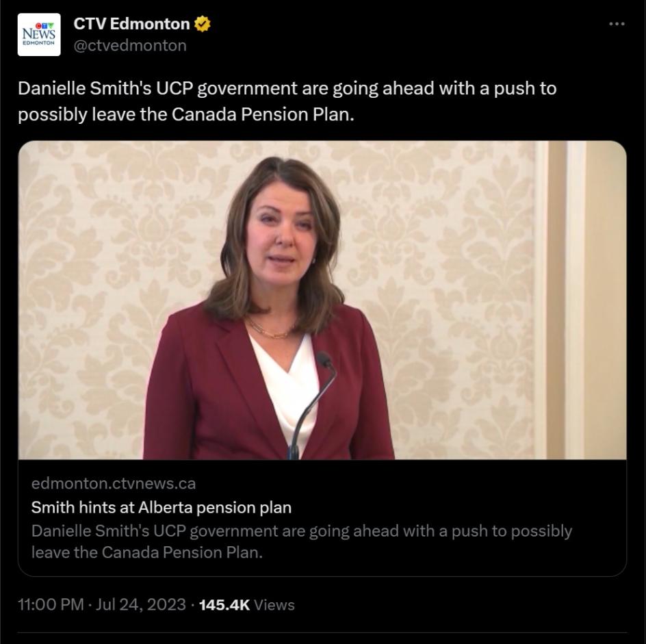Click the white tweet text's first line
This screenshot has height=644, width=646.
pyautogui.click(x=287, y=88)
